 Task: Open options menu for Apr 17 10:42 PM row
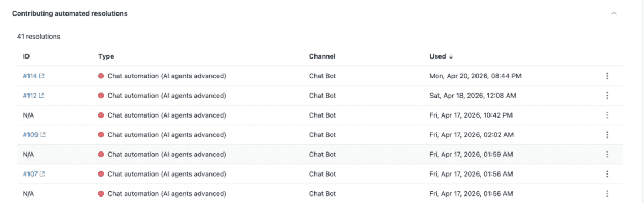(607, 115)
